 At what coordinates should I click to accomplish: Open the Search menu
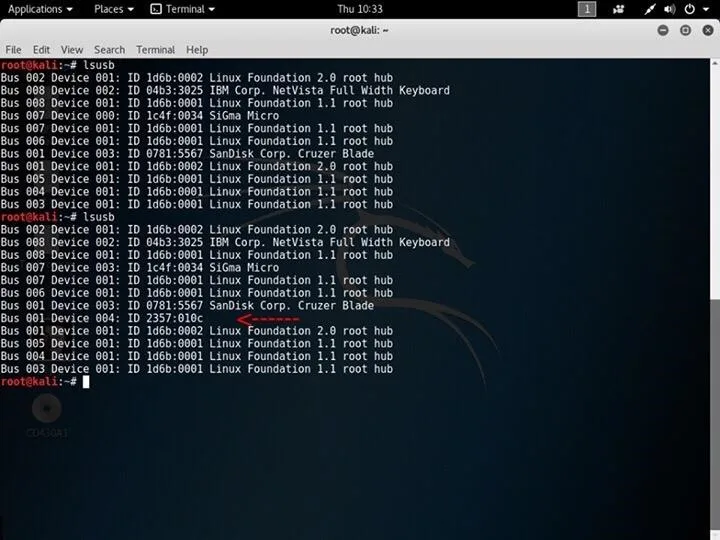coord(109,49)
